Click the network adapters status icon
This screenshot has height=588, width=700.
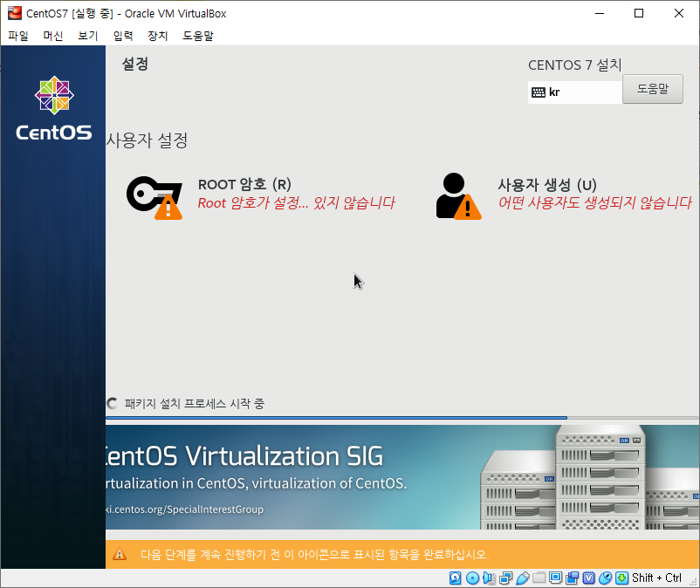tap(506, 578)
